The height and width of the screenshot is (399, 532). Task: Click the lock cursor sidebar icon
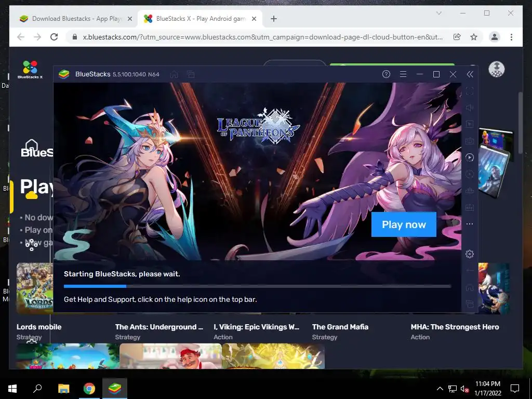pyautogui.click(x=470, y=124)
